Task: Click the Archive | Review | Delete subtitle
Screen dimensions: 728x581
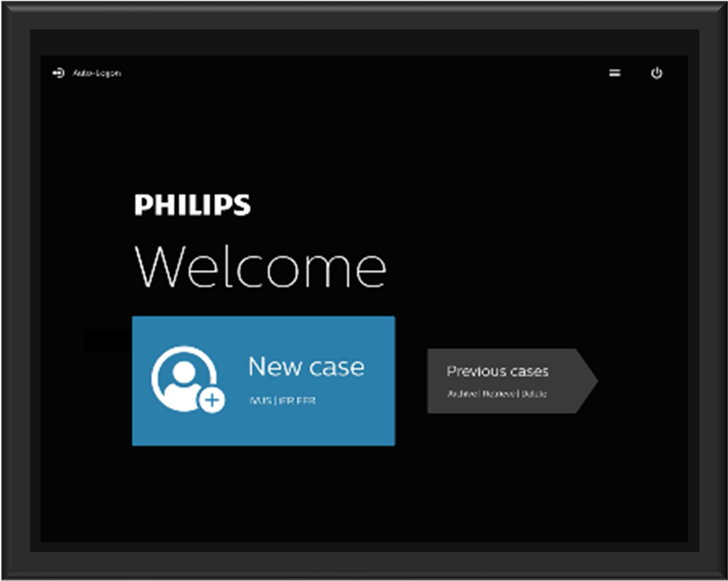Action: point(497,394)
